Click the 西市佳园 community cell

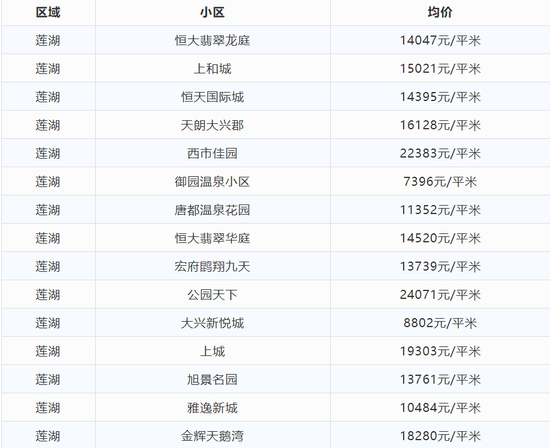[213, 153]
